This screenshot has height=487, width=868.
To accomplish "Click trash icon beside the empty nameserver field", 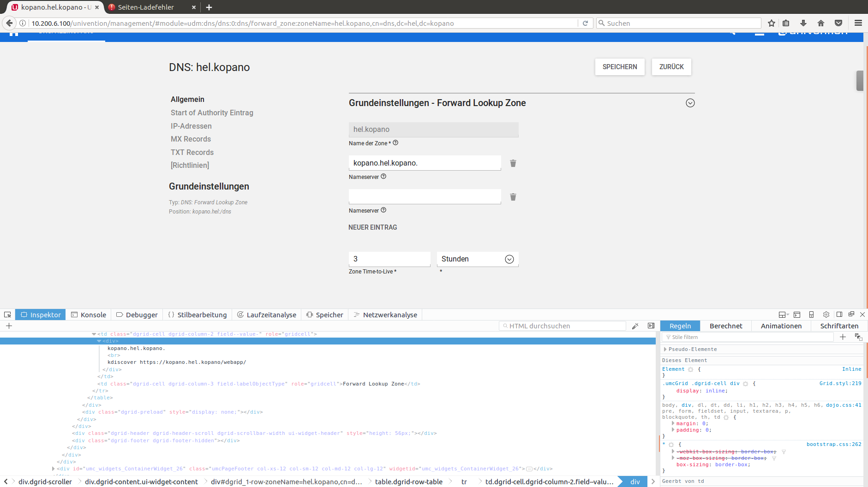I will [x=513, y=197].
